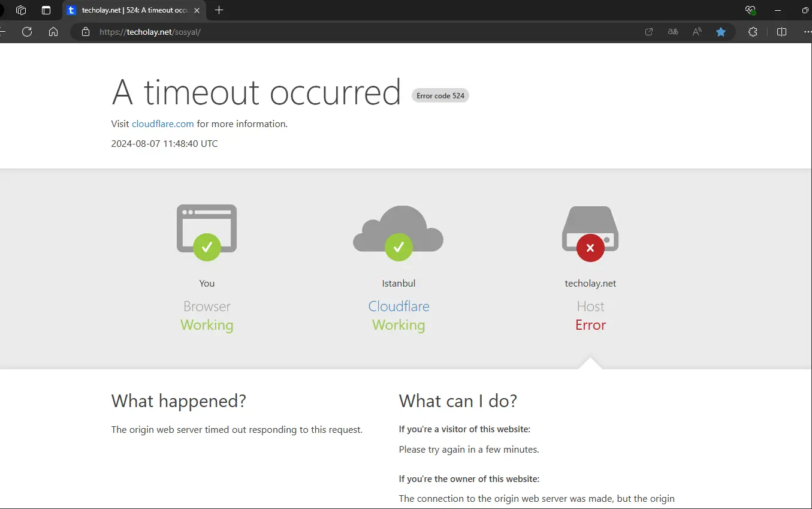Click 'Please try again in a few minutes.' text

469,450
